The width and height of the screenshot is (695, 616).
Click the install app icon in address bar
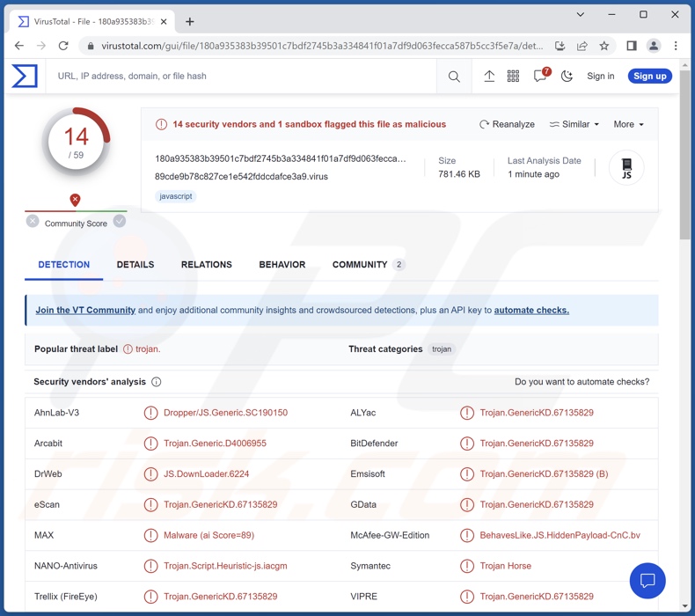pyautogui.click(x=560, y=46)
